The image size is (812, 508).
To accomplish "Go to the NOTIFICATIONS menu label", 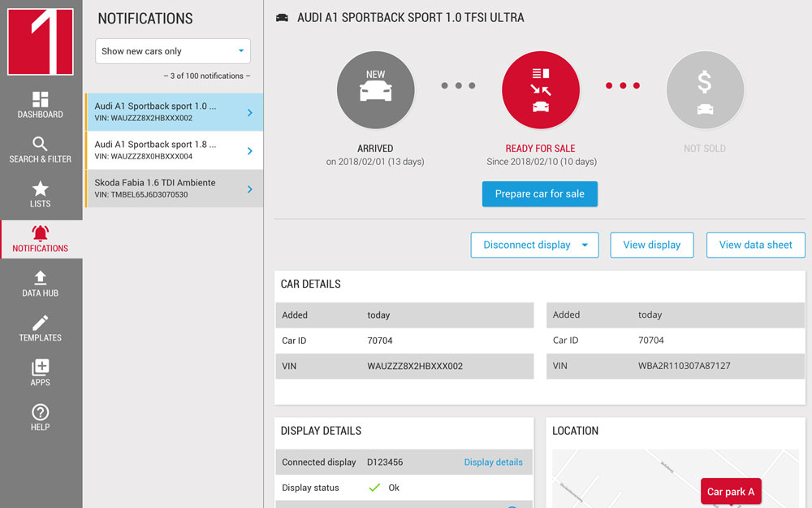I will point(41,248).
